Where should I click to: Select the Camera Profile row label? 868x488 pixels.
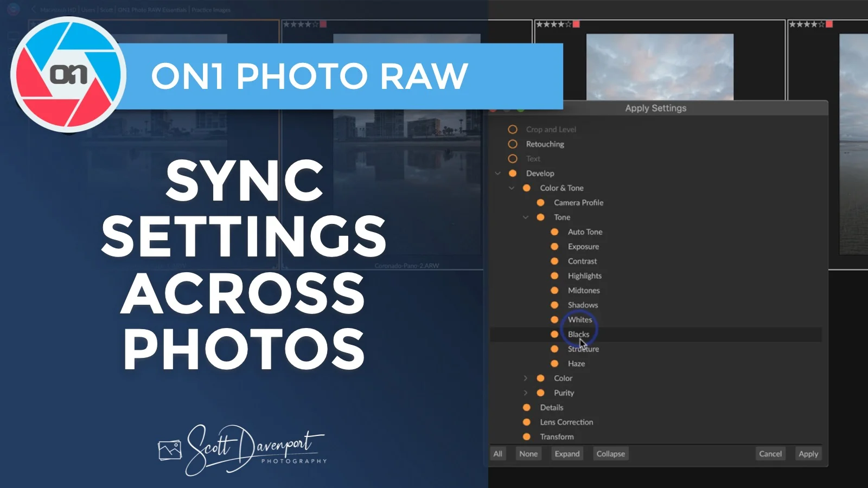click(x=579, y=203)
